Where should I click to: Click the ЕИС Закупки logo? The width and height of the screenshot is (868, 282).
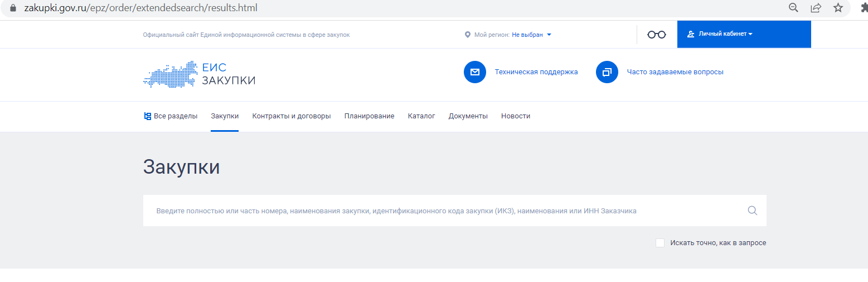pos(199,74)
